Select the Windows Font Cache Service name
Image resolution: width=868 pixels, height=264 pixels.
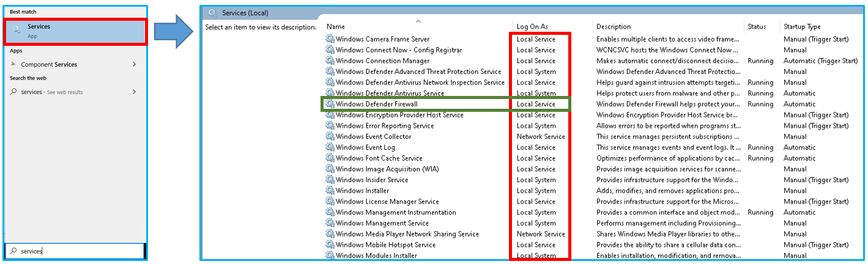tap(379, 158)
